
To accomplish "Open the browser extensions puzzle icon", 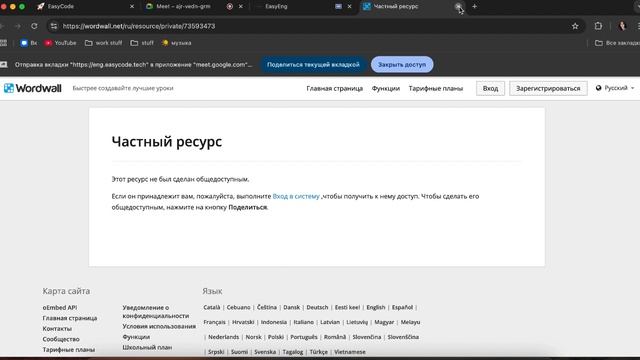I will click(598, 26).
